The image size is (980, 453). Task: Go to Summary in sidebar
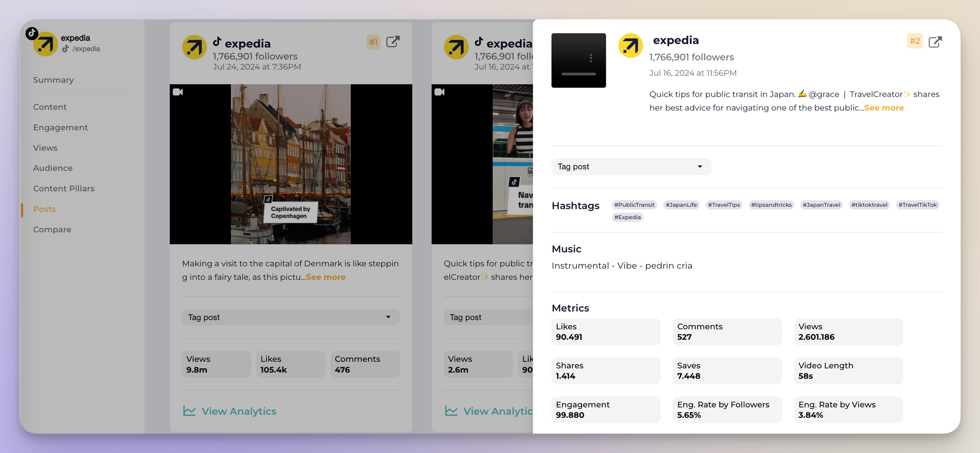(53, 80)
